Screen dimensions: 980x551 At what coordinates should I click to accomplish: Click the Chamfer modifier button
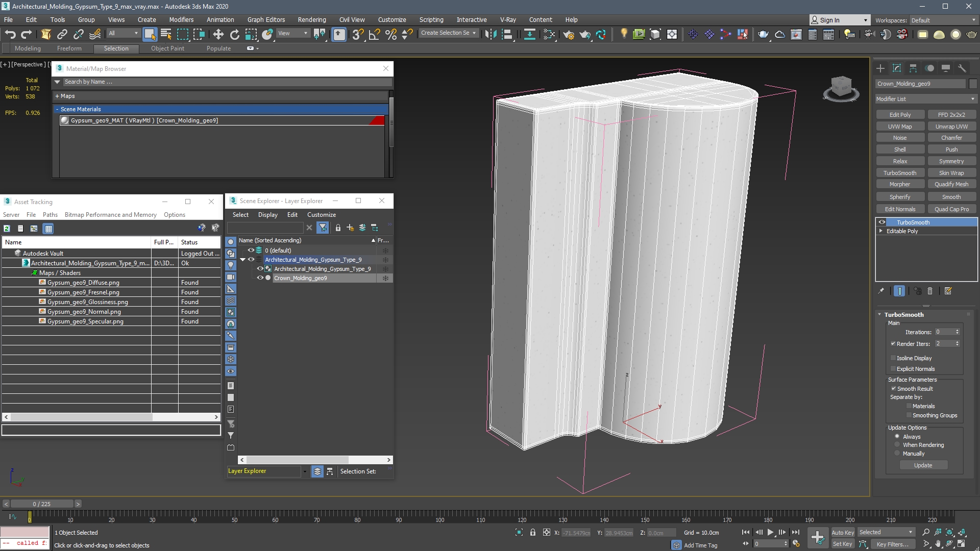tap(951, 138)
